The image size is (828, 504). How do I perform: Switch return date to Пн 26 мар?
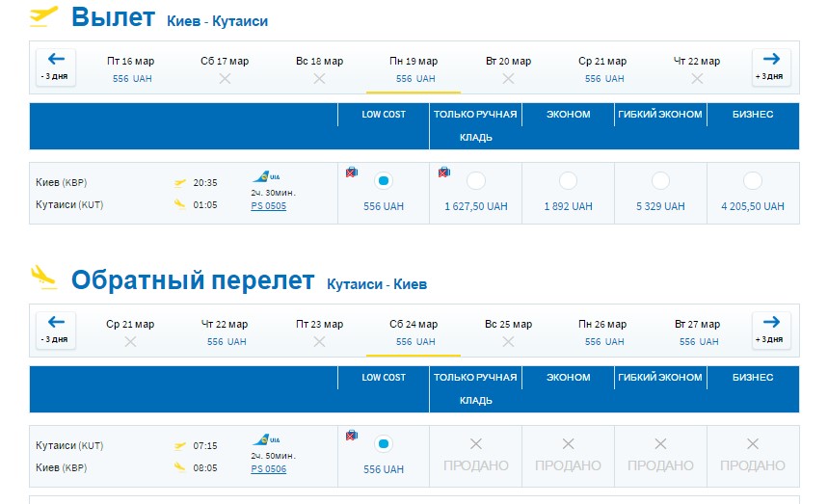(x=602, y=332)
